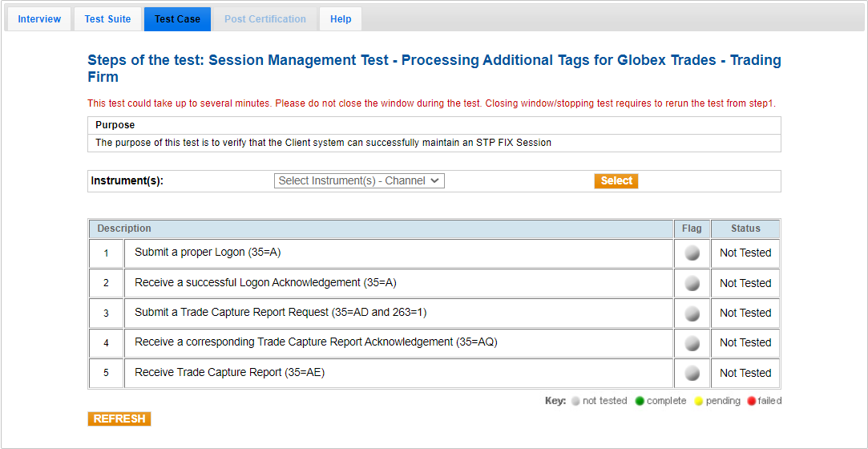The image size is (868, 449).
Task: Open the Select Instrument(s) - Channel dropdown
Action: [359, 181]
